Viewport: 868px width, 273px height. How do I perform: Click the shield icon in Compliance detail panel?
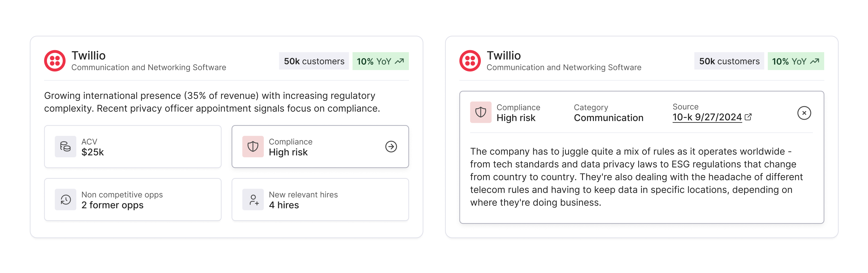[x=481, y=112]
